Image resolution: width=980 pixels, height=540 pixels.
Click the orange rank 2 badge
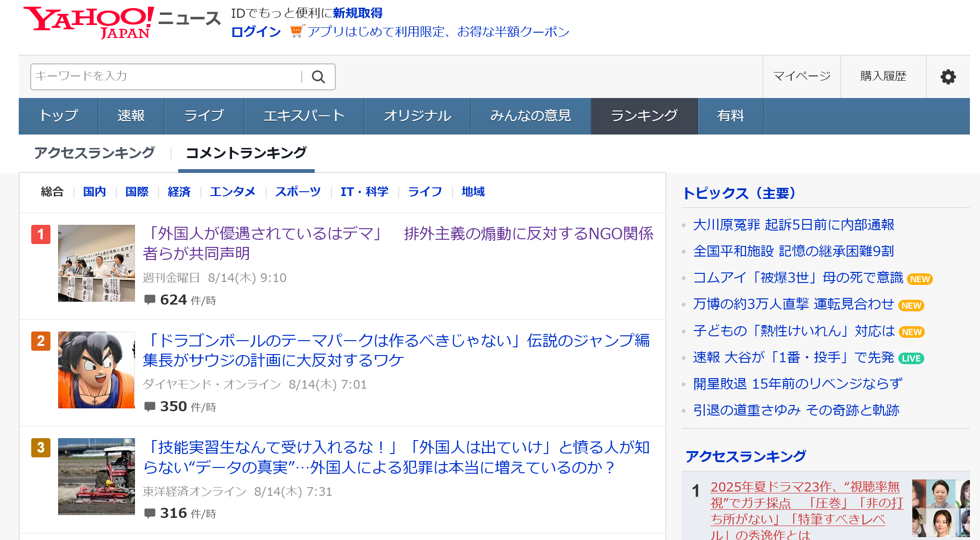[41, 341]
